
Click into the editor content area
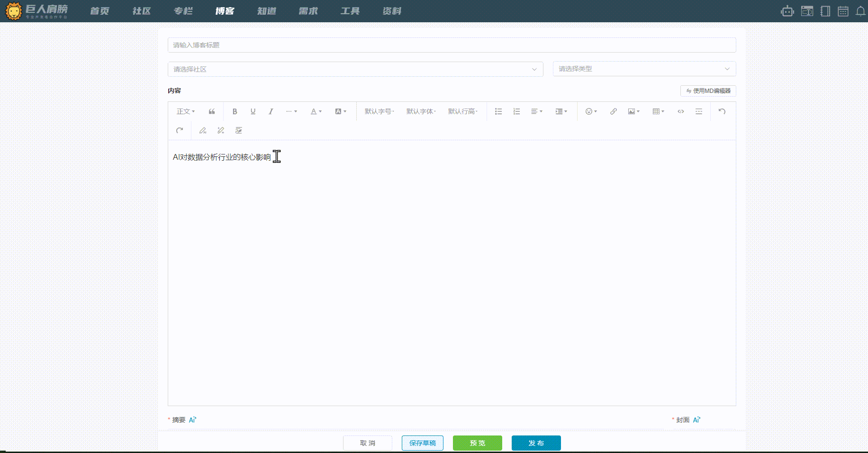point(452,272)
